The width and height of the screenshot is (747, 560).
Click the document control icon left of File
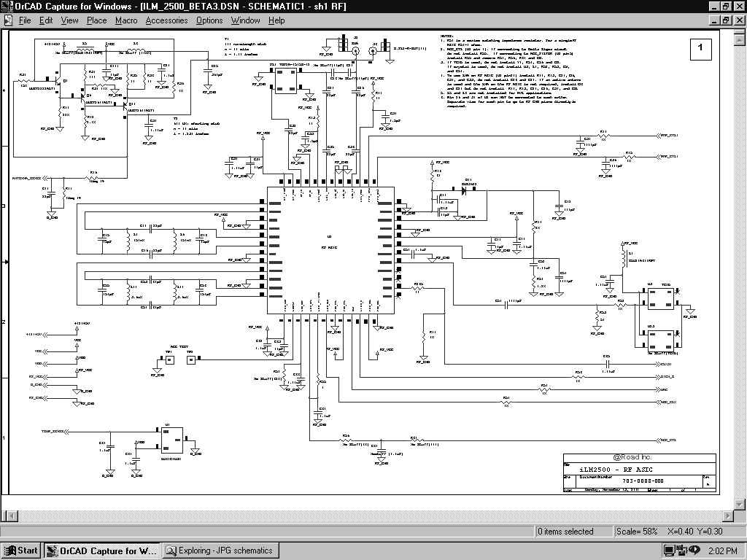(7, 20)
